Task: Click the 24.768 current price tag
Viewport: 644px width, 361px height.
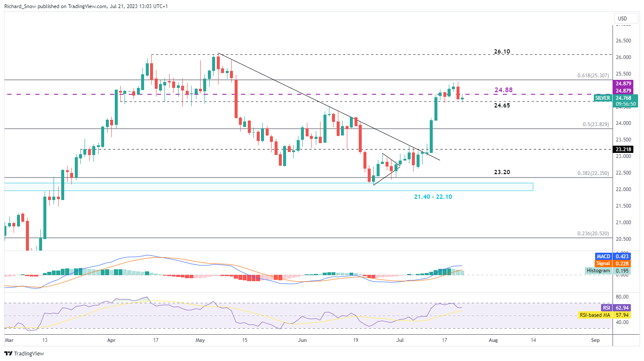Action: point(623,98)
